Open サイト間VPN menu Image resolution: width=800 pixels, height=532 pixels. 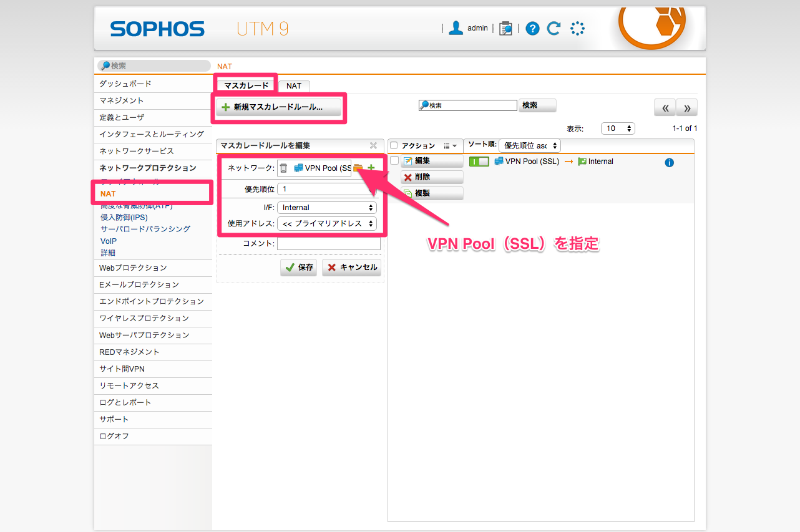coord(154,369)
